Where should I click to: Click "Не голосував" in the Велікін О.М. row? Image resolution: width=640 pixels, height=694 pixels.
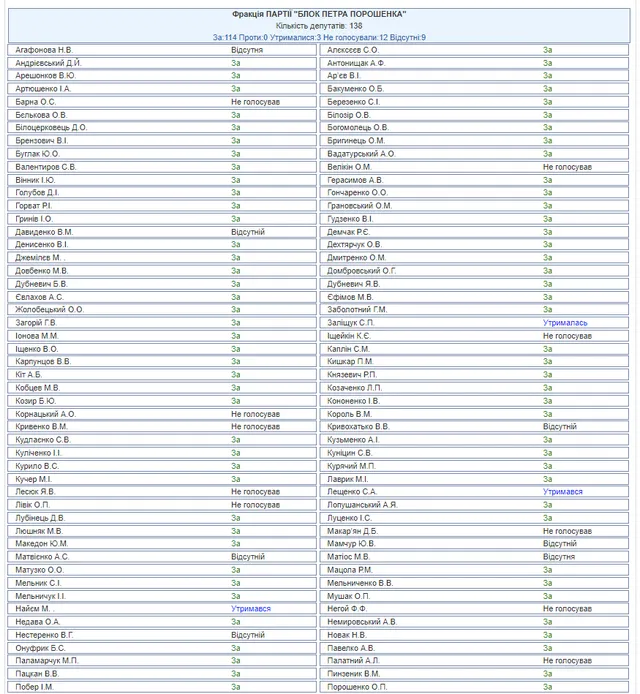[567, 167]
